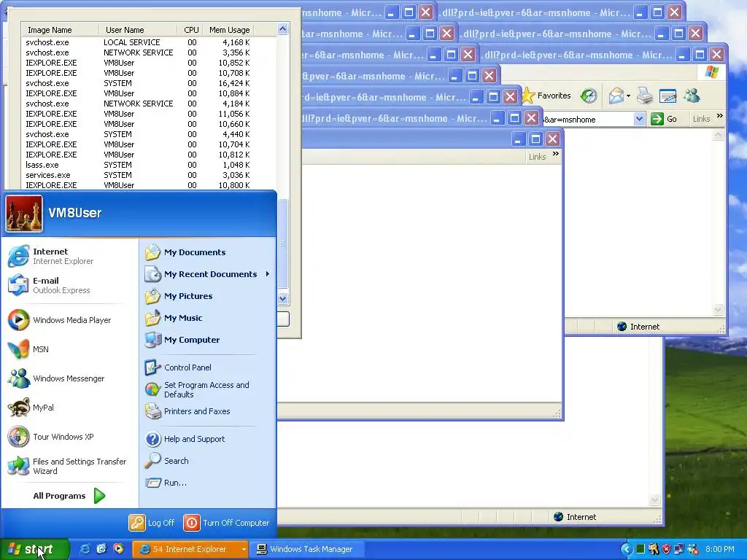Click Show Desktop in Quick Launch

[x=101, y=549]
